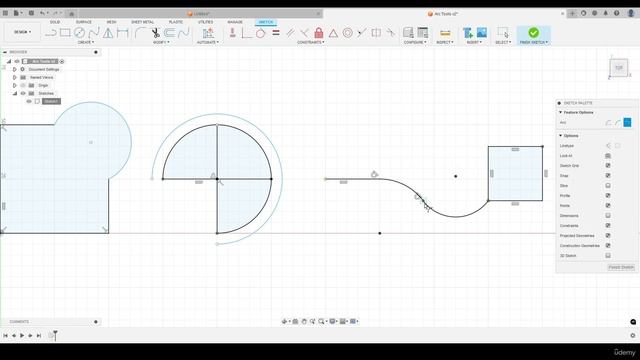Toggle Snap checkbox
Screen dimensions: 640x360
coord(608,176)
